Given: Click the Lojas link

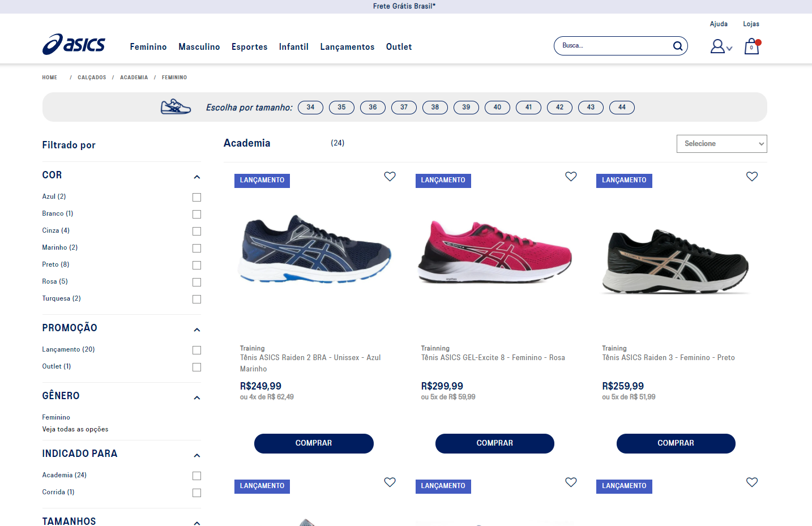Looking at the screenshot, I should (751, 24).
